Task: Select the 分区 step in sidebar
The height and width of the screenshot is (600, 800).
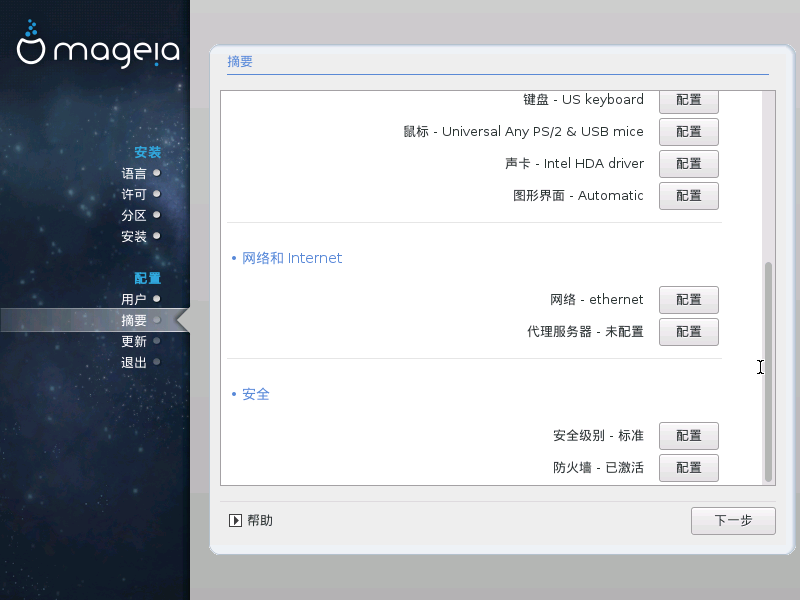Action: [x=134, y=215]
